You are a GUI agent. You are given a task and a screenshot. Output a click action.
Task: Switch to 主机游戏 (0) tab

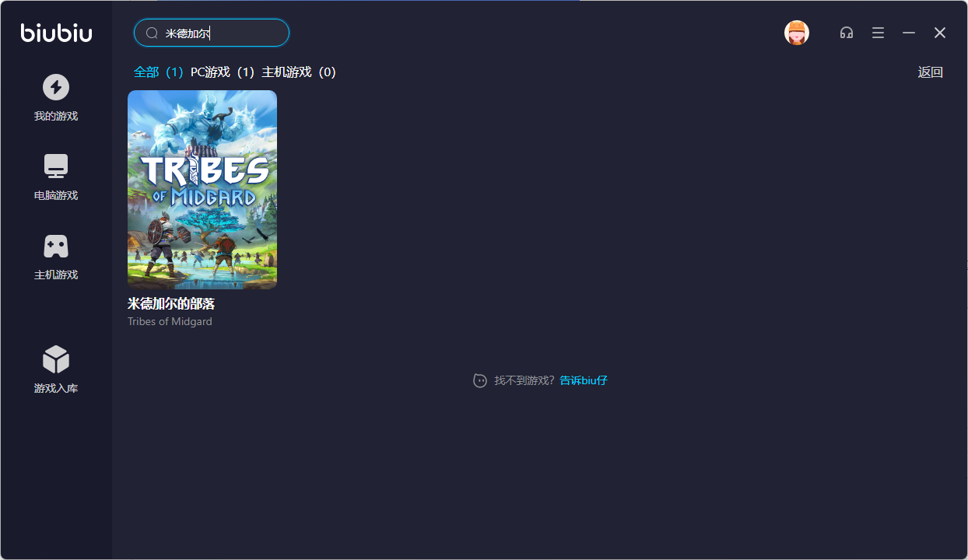coord(299,72)
